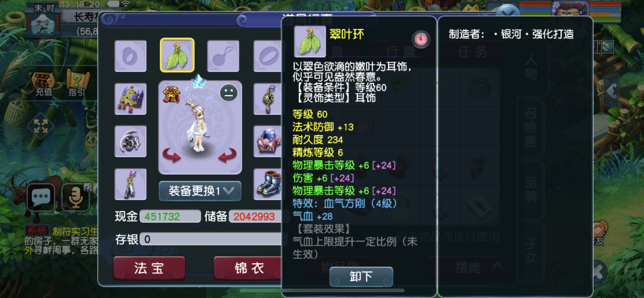This screenshot has height=298, width=644.
Task: Click the 存银 silver deposit field
Action: pos(211,239)
